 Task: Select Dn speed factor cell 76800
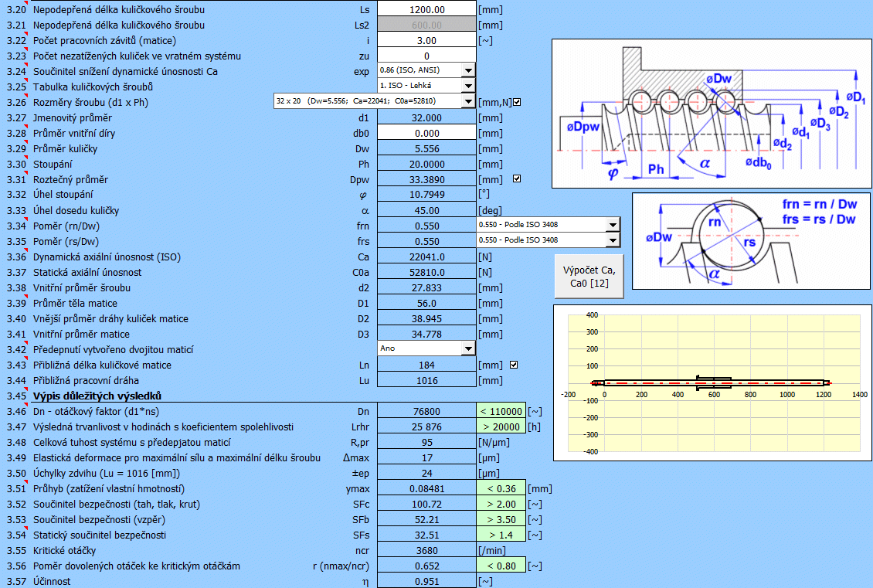coord(427,412)
